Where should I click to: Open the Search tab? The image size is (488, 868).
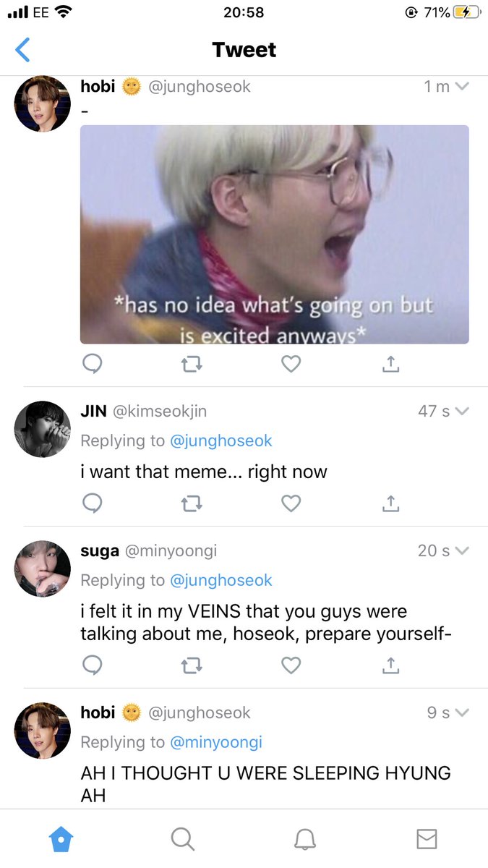click(183, 839)
